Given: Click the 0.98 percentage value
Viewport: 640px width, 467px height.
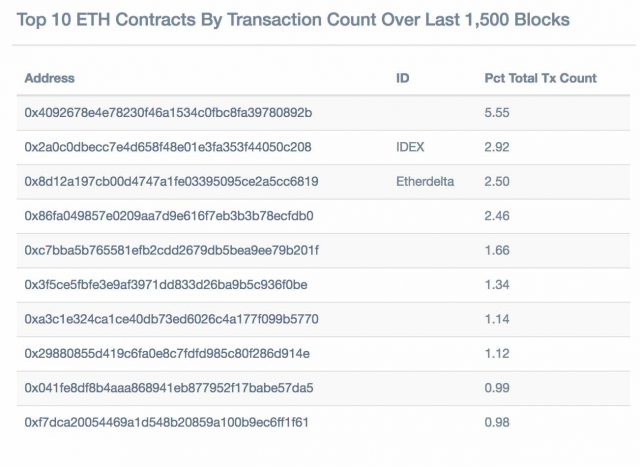Looking at the screenshot, I should pyautogui.click(x=497, y=422).
